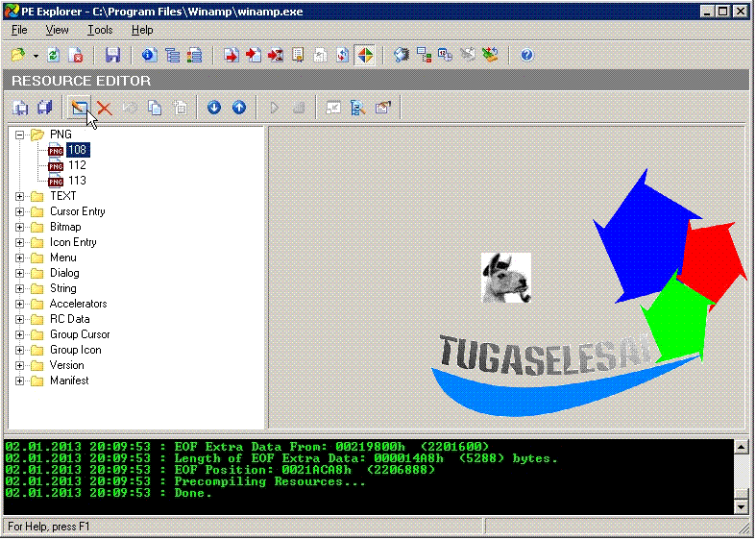
Task: Click the greyed picture view icon
Action: point(333,108)
